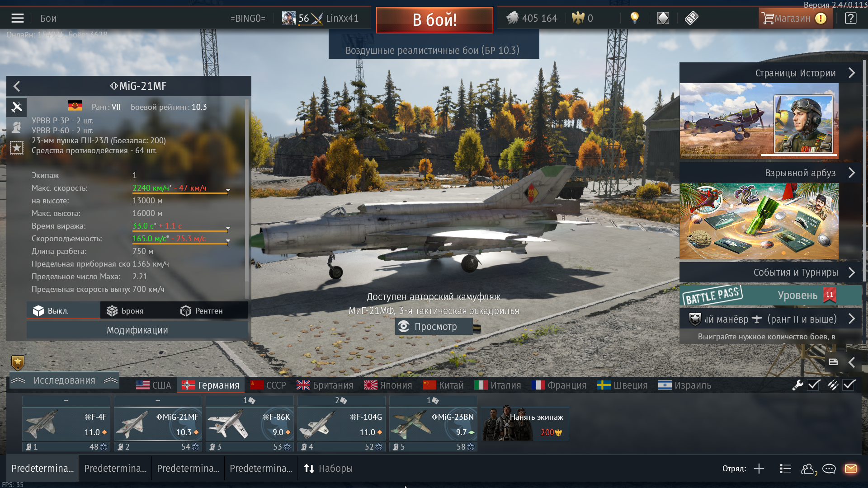Click the climb rate progress bar
The image size is (868, 488).
click(181, 244)
